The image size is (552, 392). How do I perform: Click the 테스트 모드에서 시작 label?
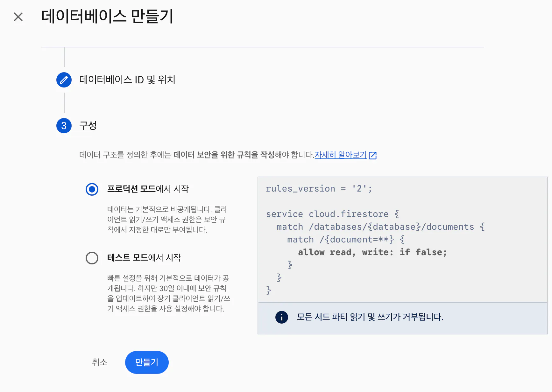(144, 258)
